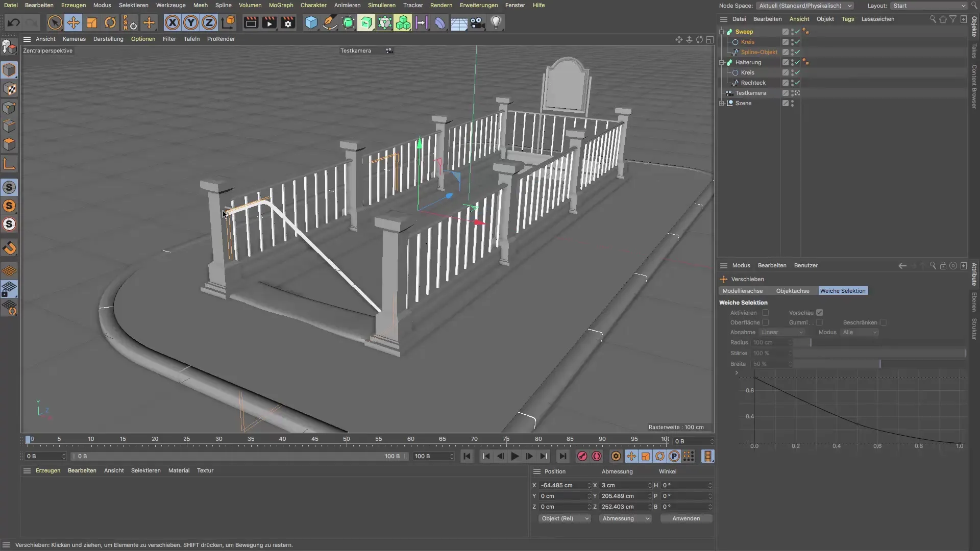Activate the Scale tool
Viewport: 980px width, 551px height.
(x=92, y=22)
